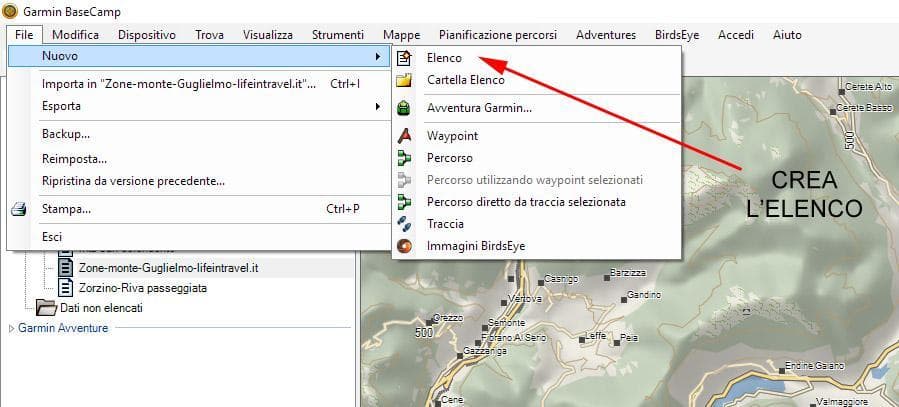Click the Waypoint flag icon
Screen dimensions: 899x407
coord(404,136)
